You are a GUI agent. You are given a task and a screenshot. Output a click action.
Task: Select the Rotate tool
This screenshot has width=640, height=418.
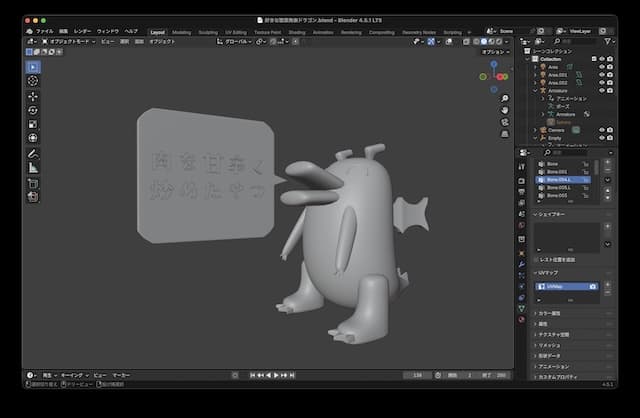(x=32, y=110)
